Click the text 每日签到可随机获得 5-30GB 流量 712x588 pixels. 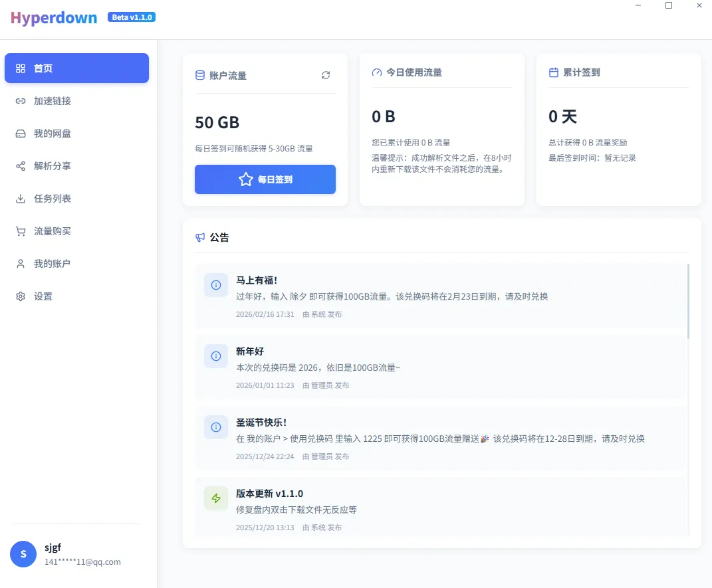(254, 149)
